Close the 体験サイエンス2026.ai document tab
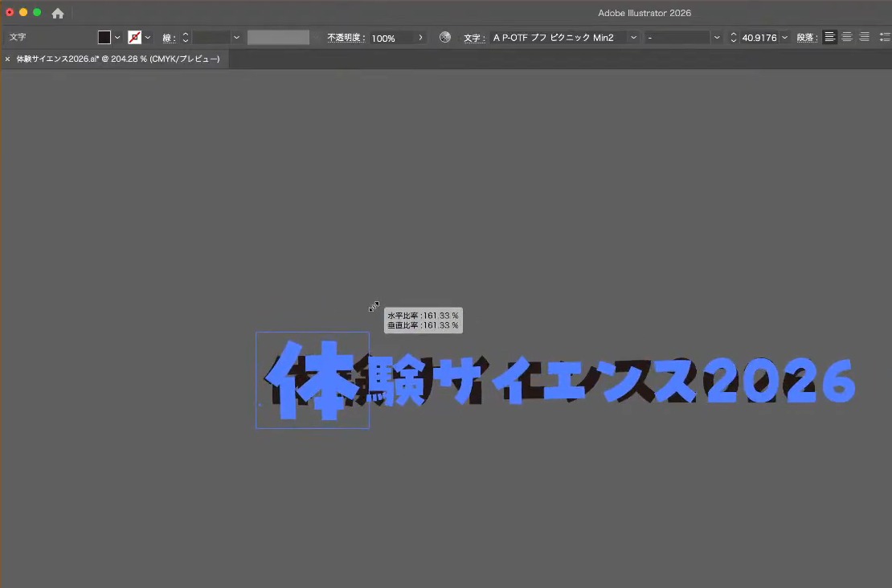The width and height of the screenshot is (892, 588). [x=7, y=59]
